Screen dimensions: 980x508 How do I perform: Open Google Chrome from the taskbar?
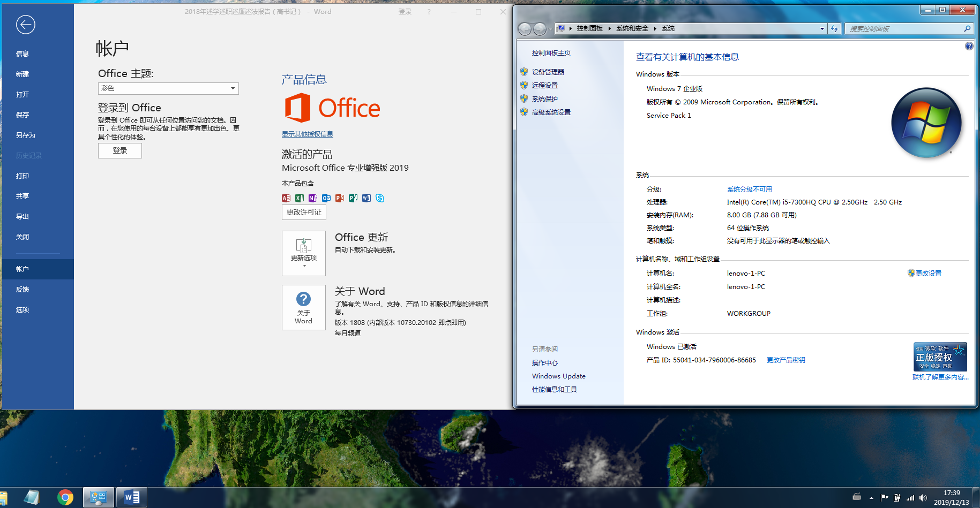pos(65,498)
